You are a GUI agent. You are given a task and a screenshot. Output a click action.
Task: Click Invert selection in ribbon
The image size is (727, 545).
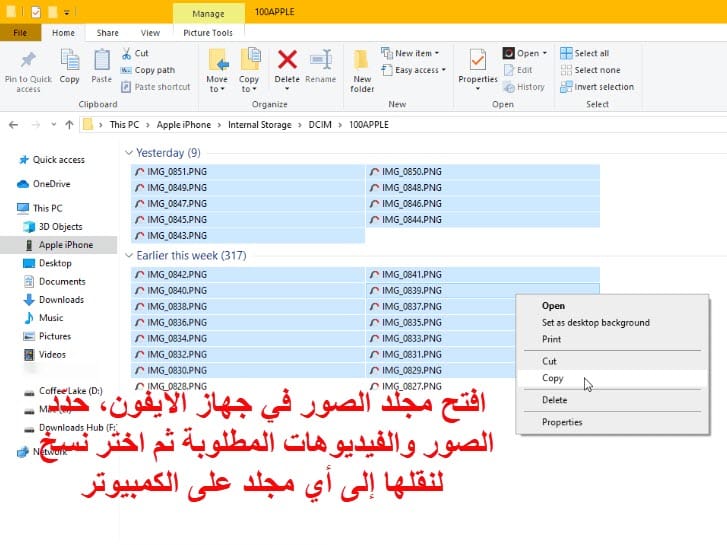(x=597, y=87)
